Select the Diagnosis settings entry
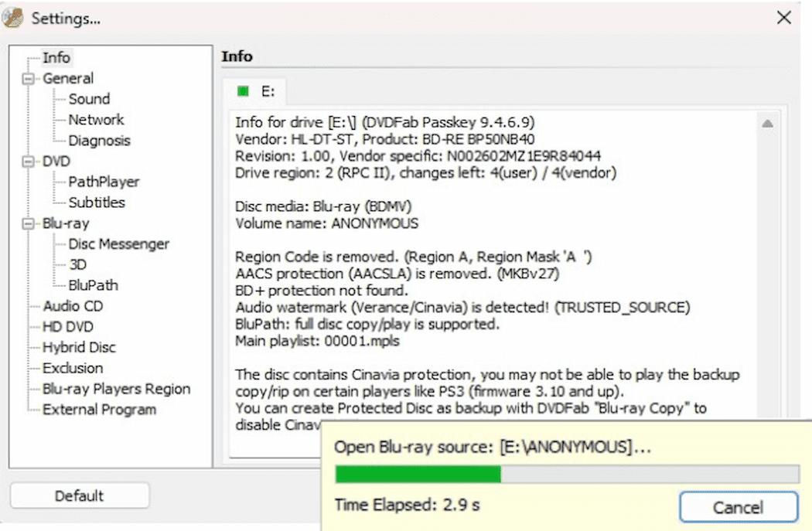The height and width of the screenshot is (531, 812). 98,140
